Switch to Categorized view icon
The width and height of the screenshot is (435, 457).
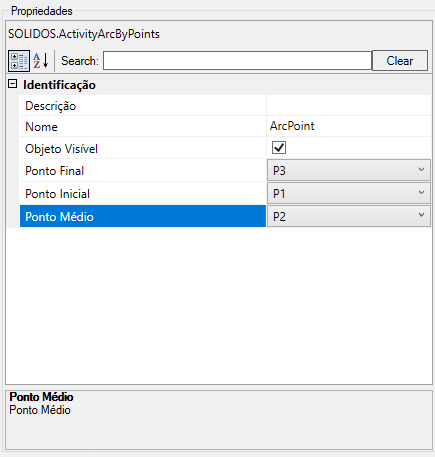point(19,61)
